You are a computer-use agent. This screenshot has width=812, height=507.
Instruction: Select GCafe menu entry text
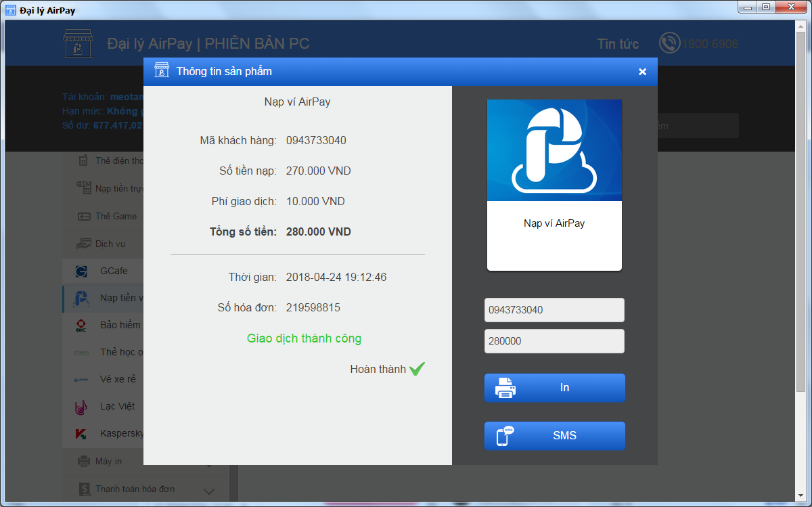coord(114,271)
